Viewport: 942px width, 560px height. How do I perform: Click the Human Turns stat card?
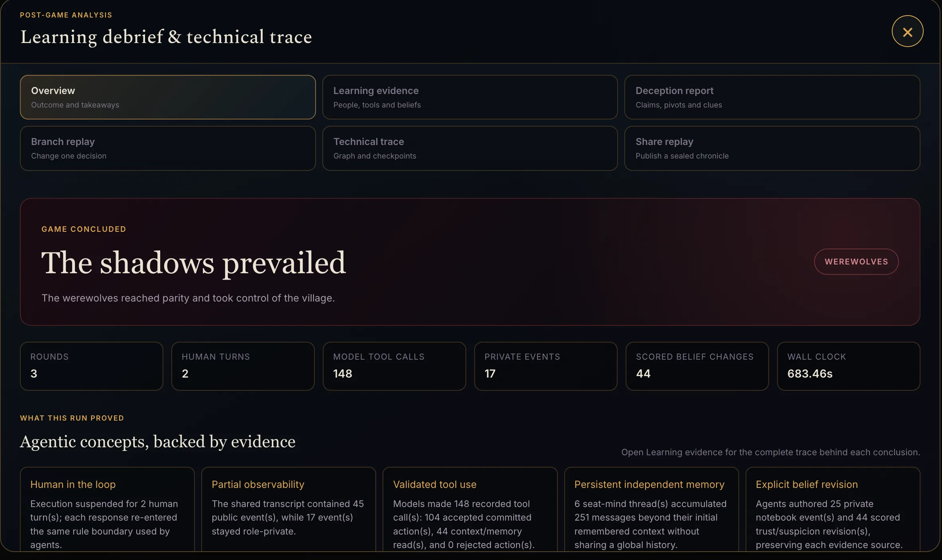(x=243, y=366)
